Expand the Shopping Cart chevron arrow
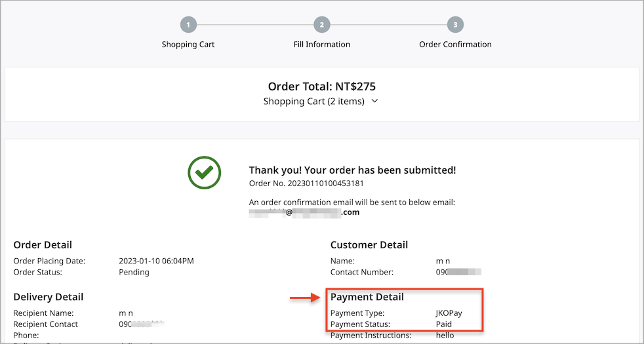The height and width of the screenshot is (344, 644). click(374, 102)
